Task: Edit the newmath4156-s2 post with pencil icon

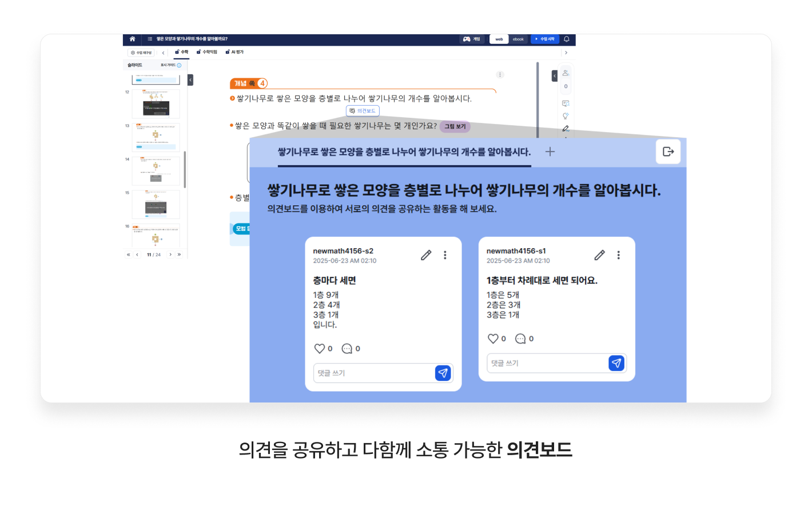Action: [426, 255]
